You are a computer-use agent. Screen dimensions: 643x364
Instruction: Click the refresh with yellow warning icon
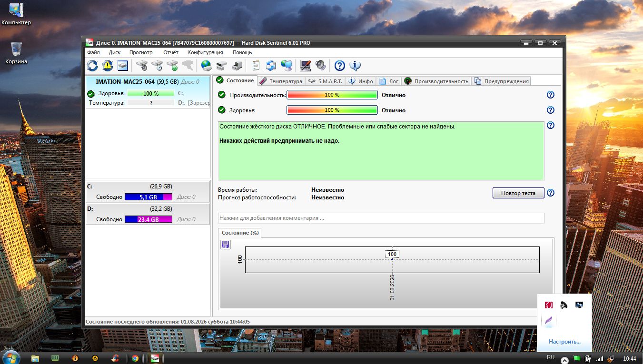coord(108,66)
